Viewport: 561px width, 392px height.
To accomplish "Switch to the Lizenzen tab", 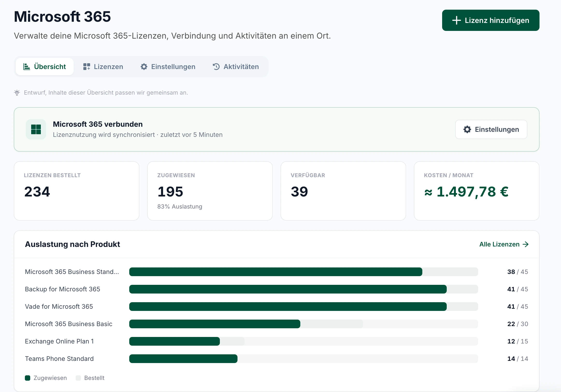I will (x=103, y=67).
